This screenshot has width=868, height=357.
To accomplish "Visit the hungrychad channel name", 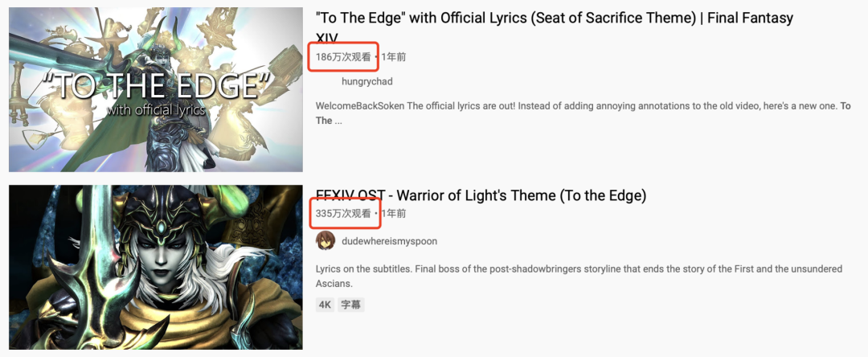I will pos(367,81).
